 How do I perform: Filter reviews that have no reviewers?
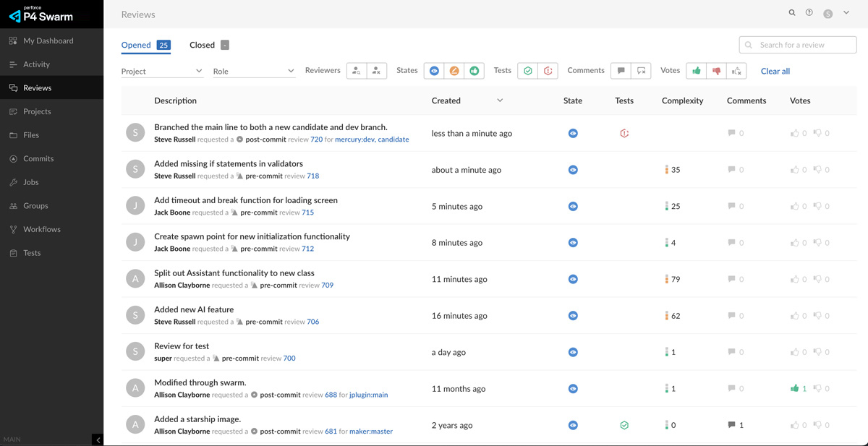click(376, 71)
